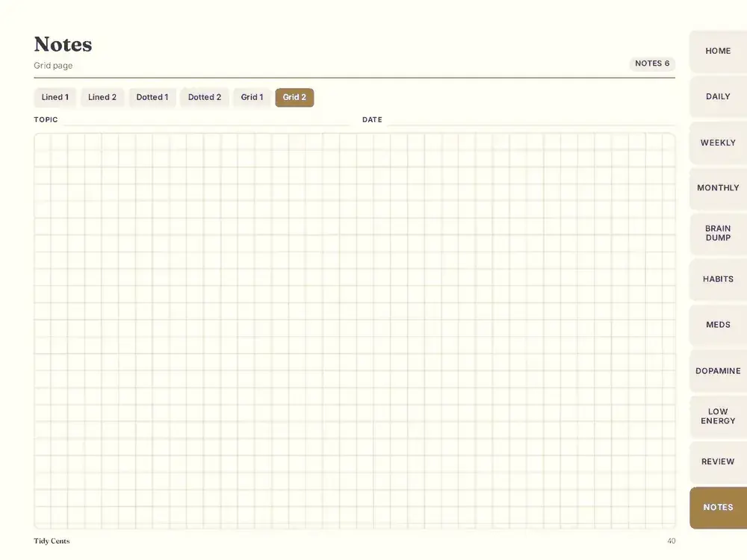The width and height of the screenshot is (747, 560).
Task: Switch to the Dotted 1 page
Action: (152, 97)
